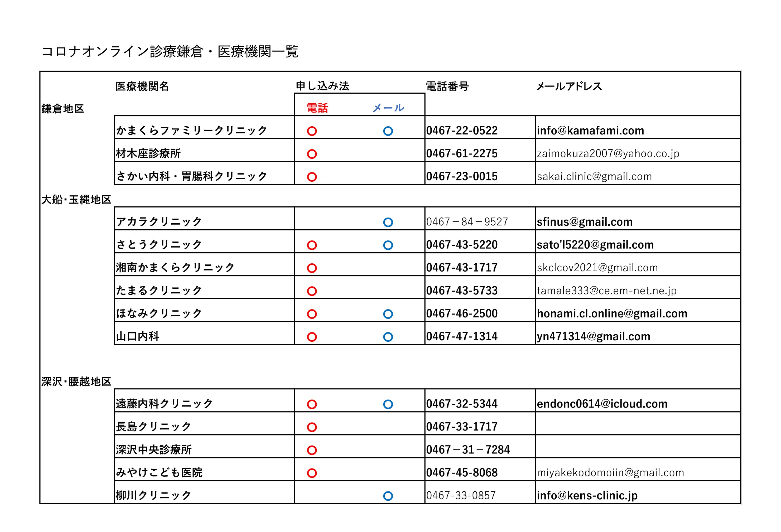Click blue mail circle for アカラクリニック

pyautogui.click(x=388, y=222)
